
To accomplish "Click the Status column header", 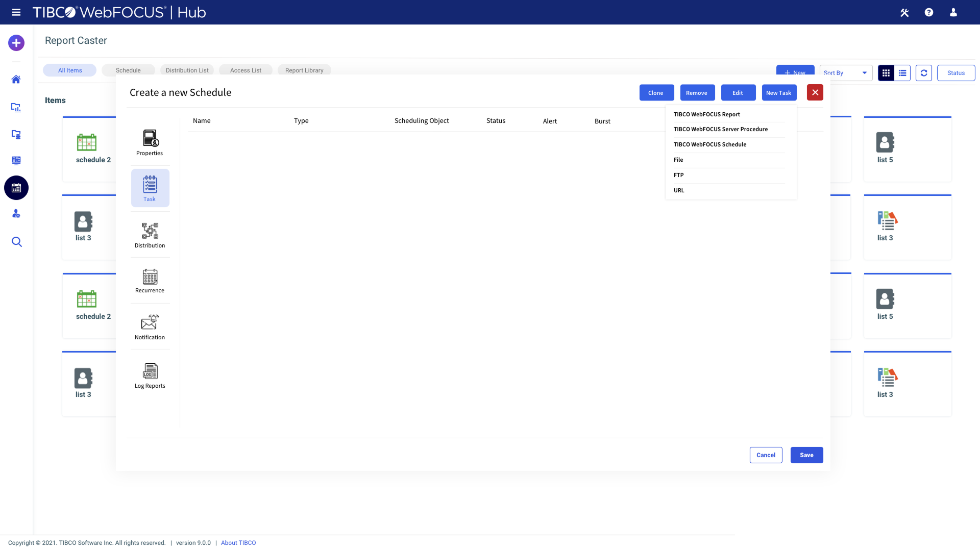I will click(x=496, y=121).
